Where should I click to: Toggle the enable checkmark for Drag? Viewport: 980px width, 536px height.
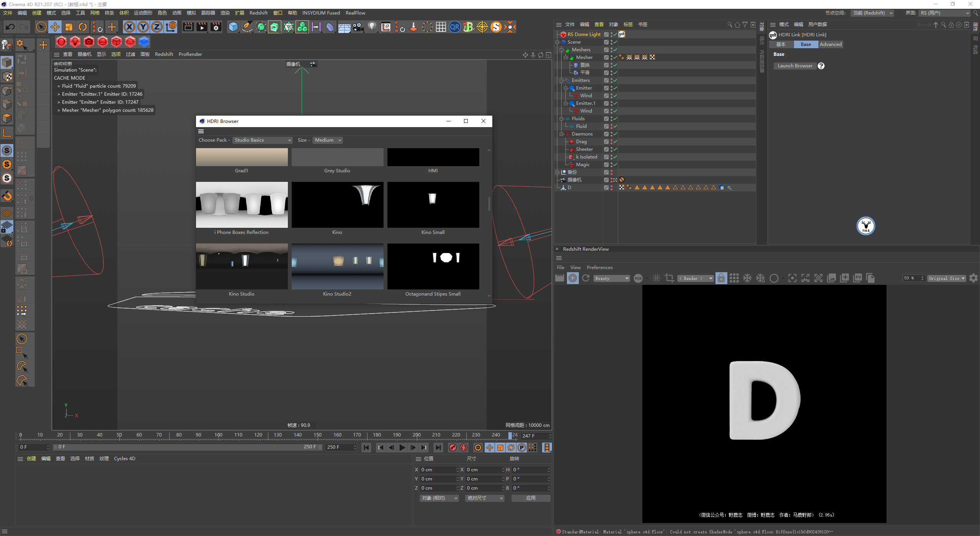point(615,142)
